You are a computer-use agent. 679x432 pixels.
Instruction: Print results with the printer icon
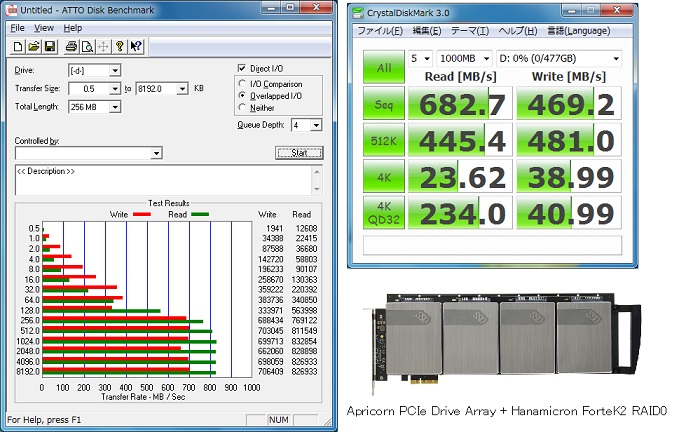(x=71, y=46)
